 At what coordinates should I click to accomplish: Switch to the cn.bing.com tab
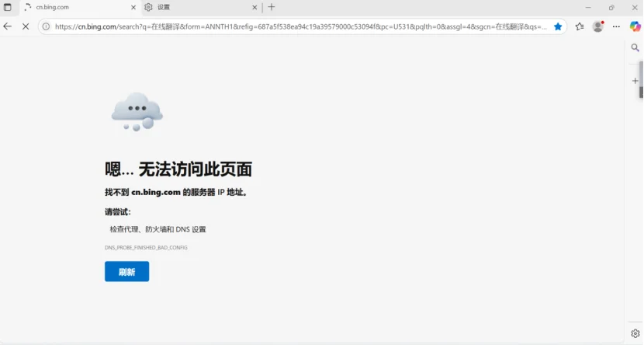click(x=81, y=8)
